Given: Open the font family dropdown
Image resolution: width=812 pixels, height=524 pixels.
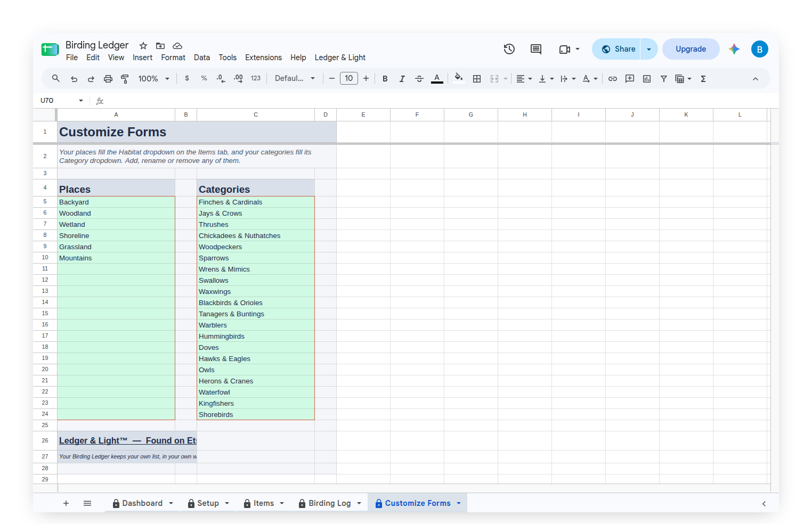Looking at the screenshot, I should click(x=295, y=79).
